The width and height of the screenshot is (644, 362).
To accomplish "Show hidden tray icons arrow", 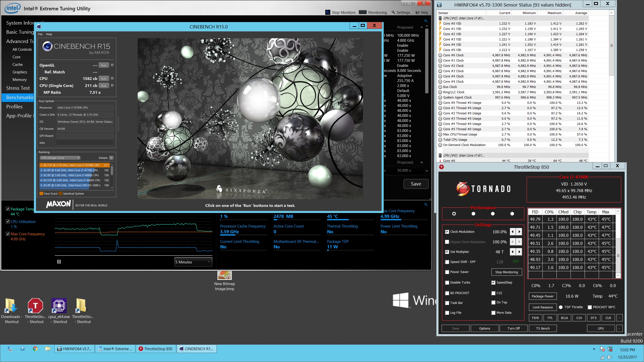I will pyautogui.click(x=594, y=349).
